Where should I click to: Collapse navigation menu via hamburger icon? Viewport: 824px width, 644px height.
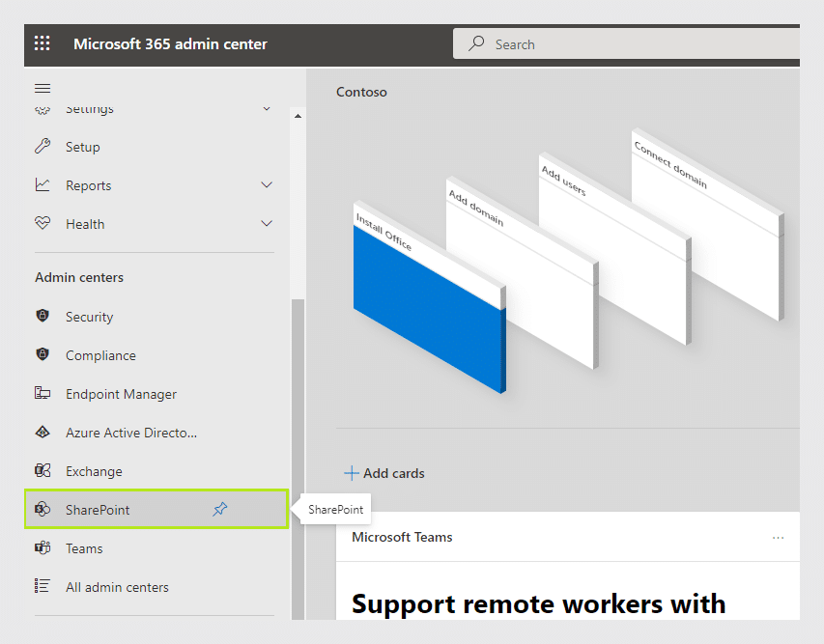[x=43, y=88]
